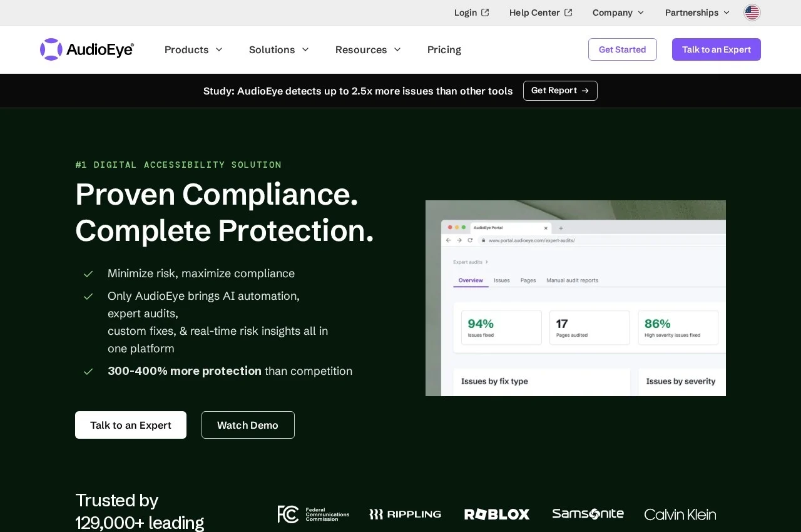This screenshot has width=801, height=532.
Task: Click the Calvin Klein logo
Action: 680,514
